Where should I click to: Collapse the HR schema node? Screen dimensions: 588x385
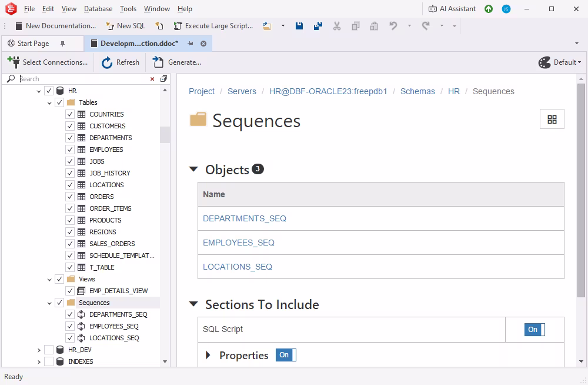tap(39, 91)
